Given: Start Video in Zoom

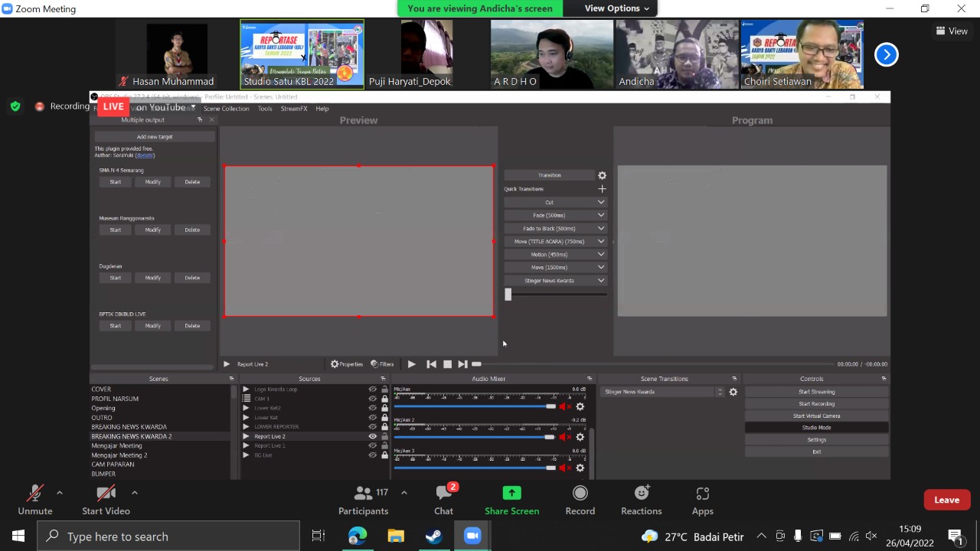Looking at the screenshot, I should (x=106, y=500).
